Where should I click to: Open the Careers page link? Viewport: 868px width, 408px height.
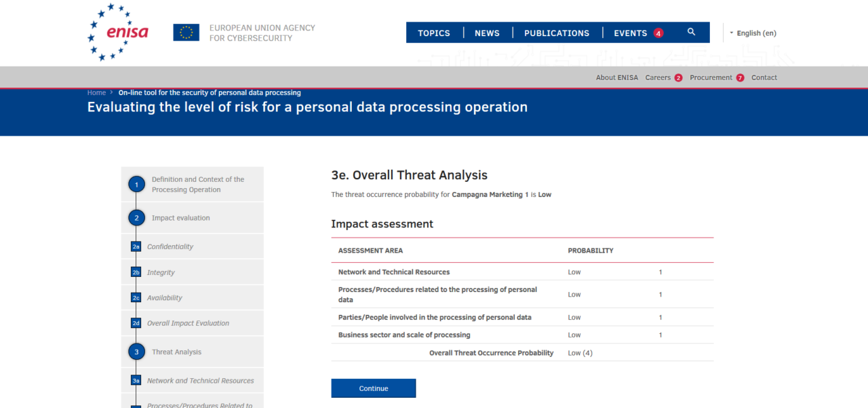point(658,77)
